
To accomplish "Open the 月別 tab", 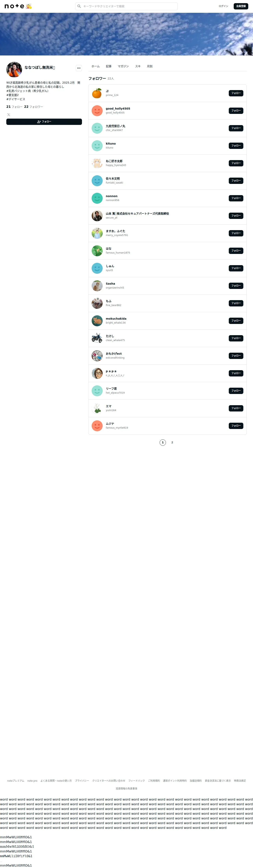I will click(x=150, y=66).
